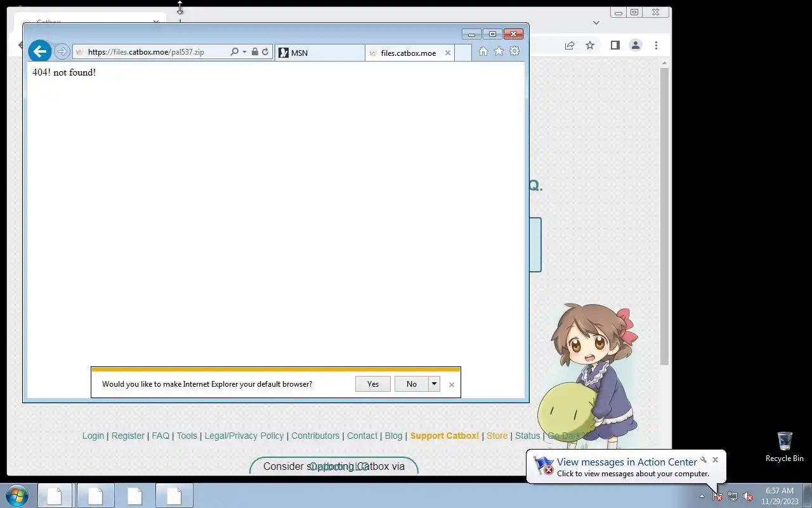Open the Blog link in Catbox footer
The width and height of the screenshot is (812, 508).
(393, 436)
